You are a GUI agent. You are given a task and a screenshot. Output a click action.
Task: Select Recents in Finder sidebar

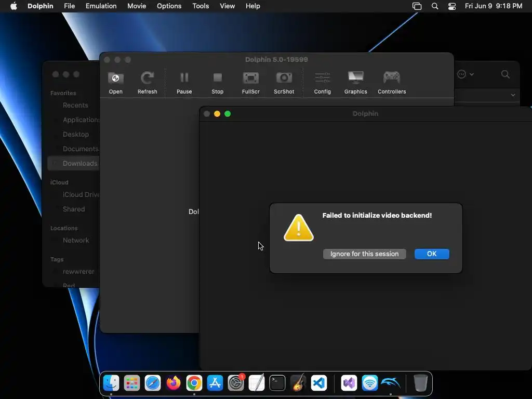click(75, 105)
